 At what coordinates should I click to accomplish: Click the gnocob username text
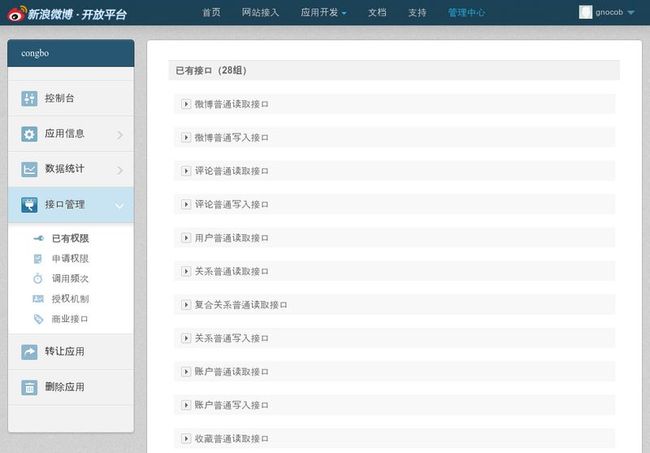point(609,12)
